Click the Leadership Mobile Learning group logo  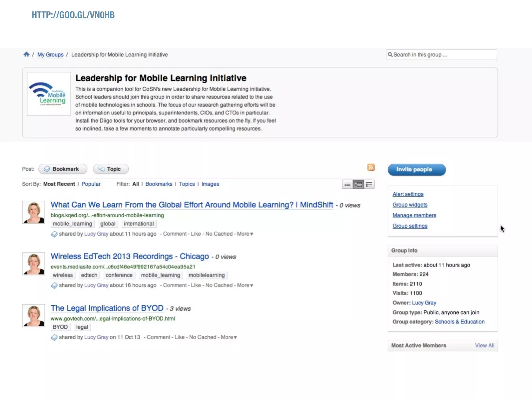49,94
